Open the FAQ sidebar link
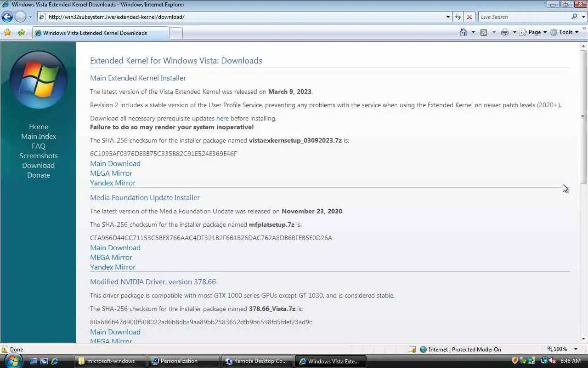Image resolution: width=588 pixels, height=368 pixels. pyautogui.click(x=39, y=146)
